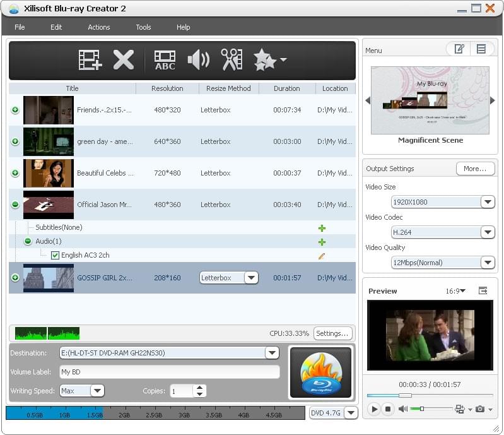Collapse the Audio(1) tree node
This screenshot has width=504, height=435.
(28, 241)
